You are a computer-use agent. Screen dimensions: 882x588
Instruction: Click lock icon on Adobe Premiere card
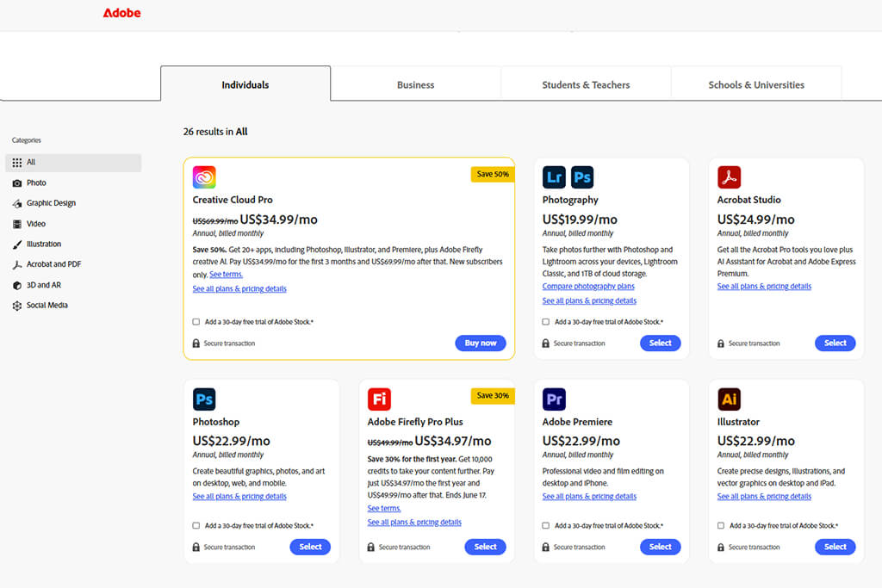(x=545, y=547)
